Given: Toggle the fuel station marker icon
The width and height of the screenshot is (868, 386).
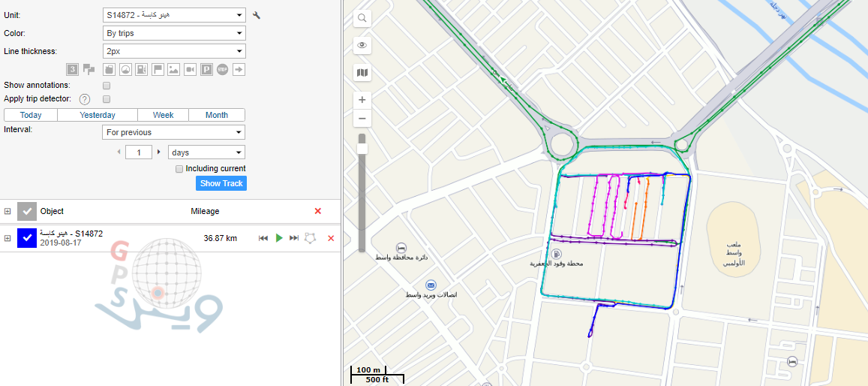Looking at the screenshot, I should [x=141, y=70].
